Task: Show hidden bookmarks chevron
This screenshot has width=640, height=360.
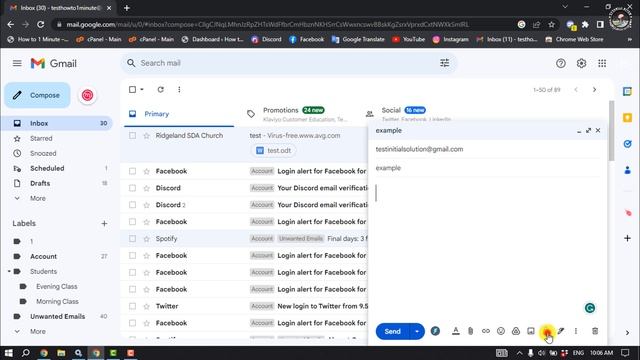Action: point(630,40)
